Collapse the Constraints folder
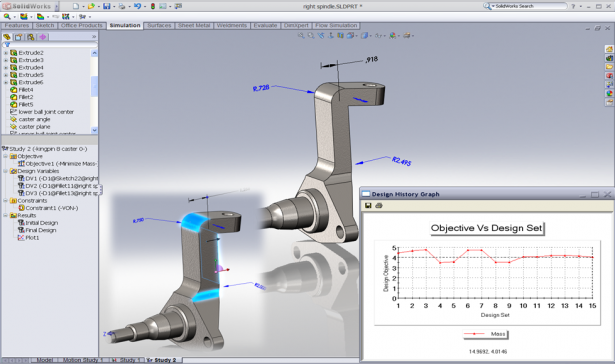This screenshot has height=364, width=615. click(5, 200)
